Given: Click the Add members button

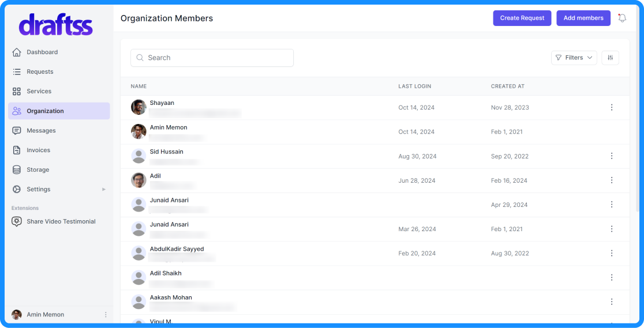Looking at the screenshot, I should click(x=583, y=18).
